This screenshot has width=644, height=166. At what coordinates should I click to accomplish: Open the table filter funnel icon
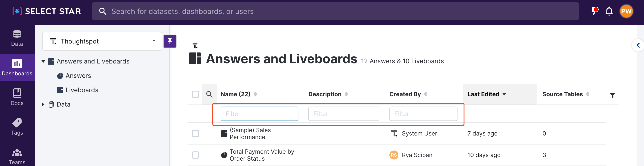(x=612, y=95)
